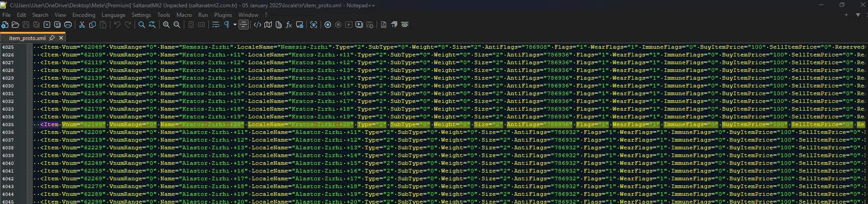Save all open files
The image size is (868, 204).
point(36,25)
